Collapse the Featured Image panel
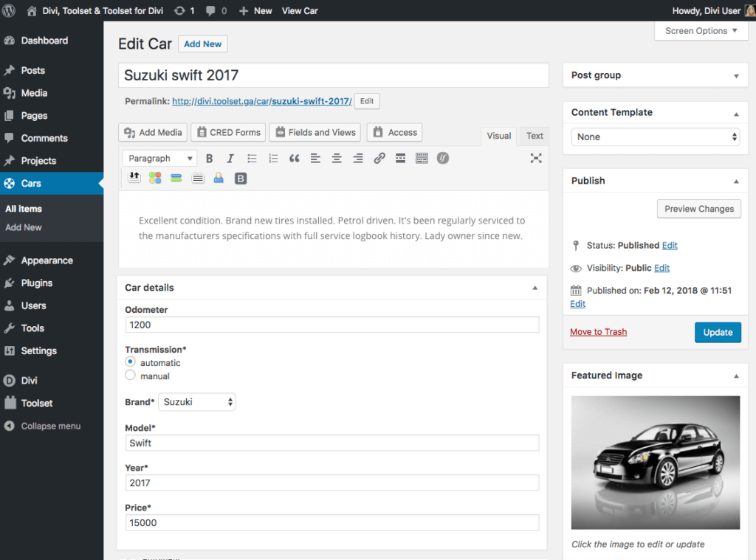The image size is (756, 560). pyautogui.click(x=736, y=376)
